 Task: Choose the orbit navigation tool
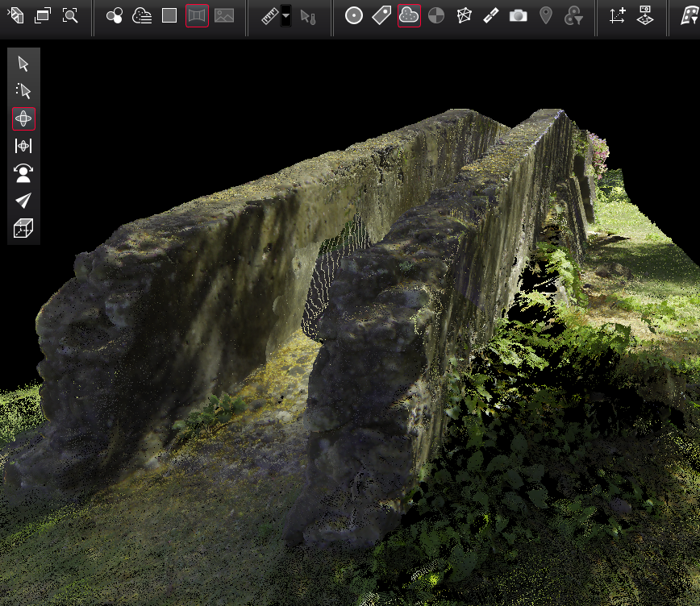coord(23,118)
